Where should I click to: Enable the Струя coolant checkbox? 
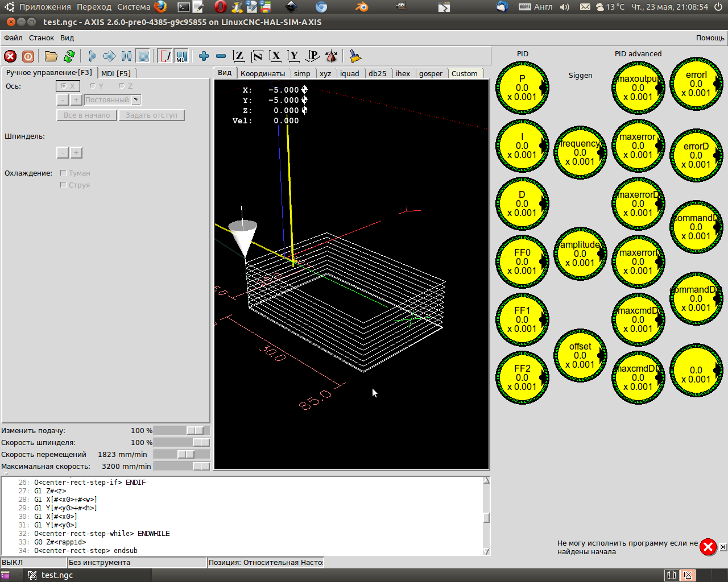[63, 185]
